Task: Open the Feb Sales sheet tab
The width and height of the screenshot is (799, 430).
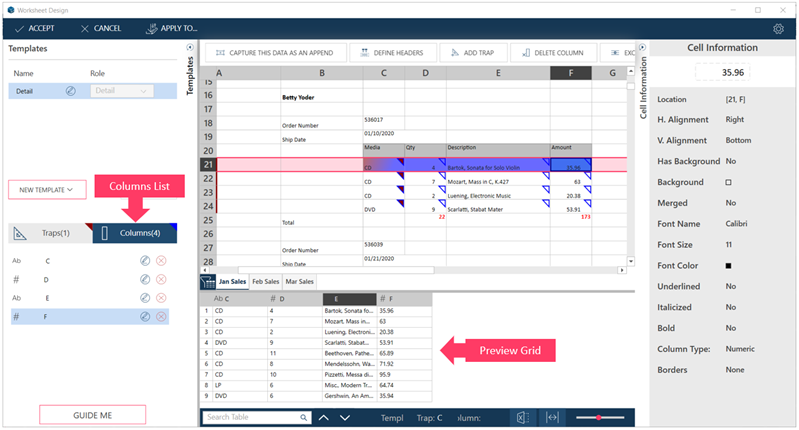Action: 266,282
